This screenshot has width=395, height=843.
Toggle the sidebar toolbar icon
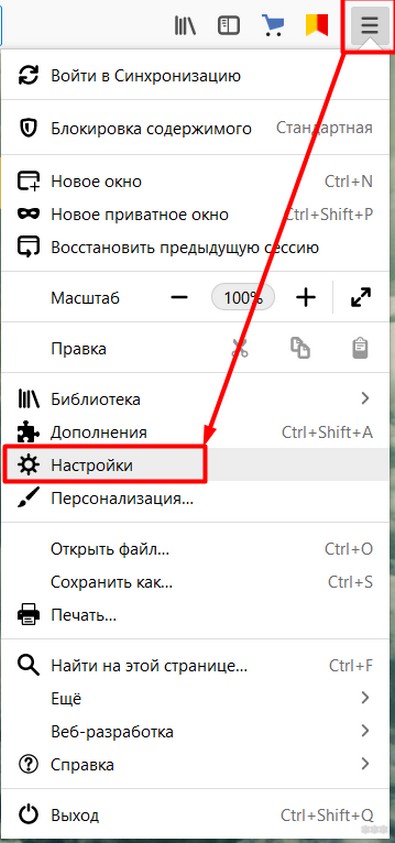228,25
